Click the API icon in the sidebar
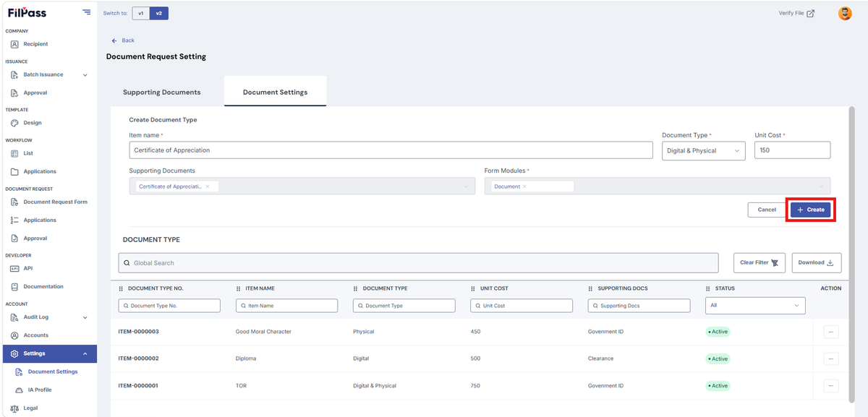This screenshot has height=417, width=868. pos(14,268)
